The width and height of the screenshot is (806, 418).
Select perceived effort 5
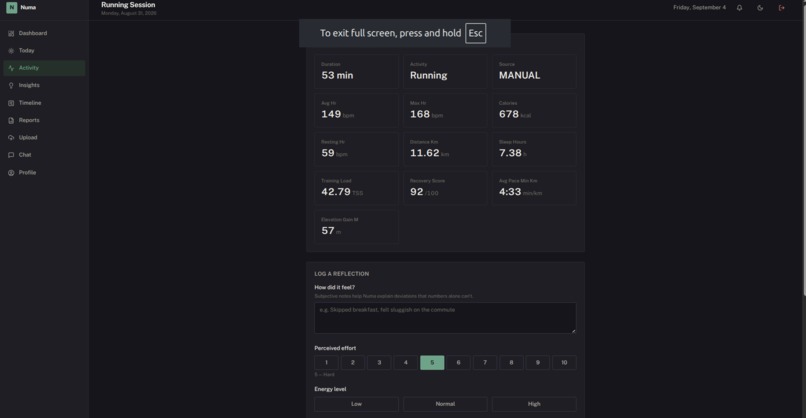coord(432,362)
